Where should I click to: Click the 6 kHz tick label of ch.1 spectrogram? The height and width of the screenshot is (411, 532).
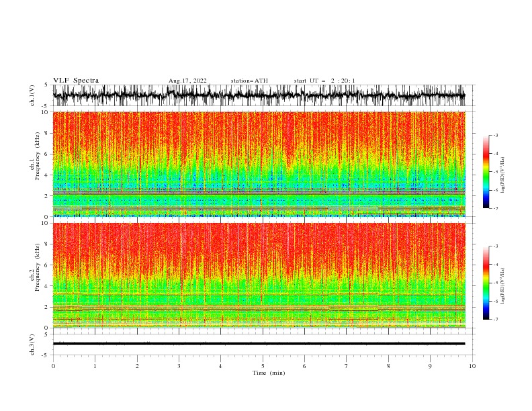point(46,154)
